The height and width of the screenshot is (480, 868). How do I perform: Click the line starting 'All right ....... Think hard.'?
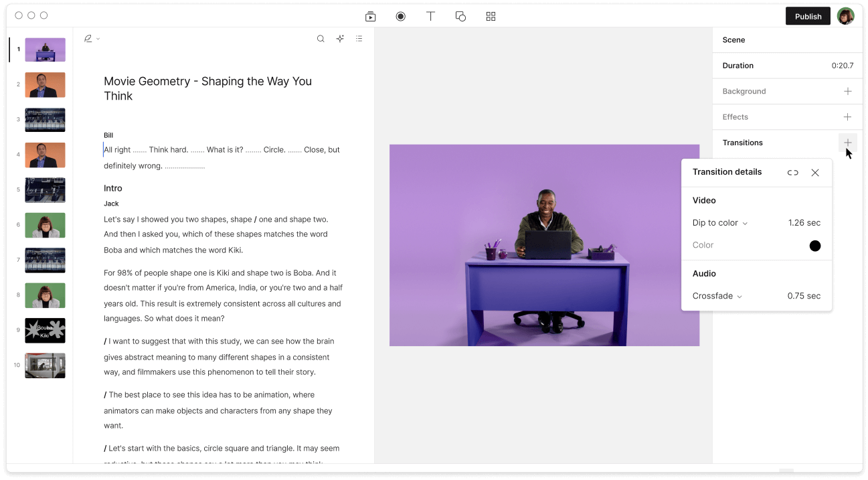222,150
